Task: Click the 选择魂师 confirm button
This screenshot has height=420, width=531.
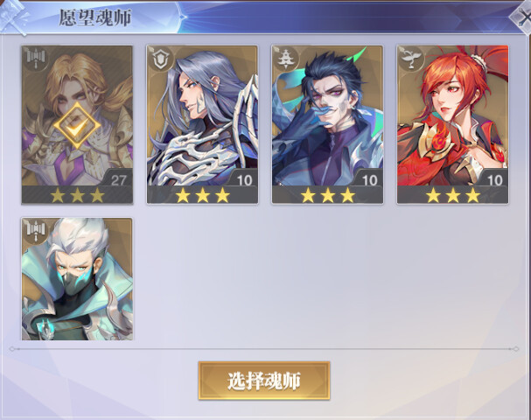Action: click(x=264, y=381)
